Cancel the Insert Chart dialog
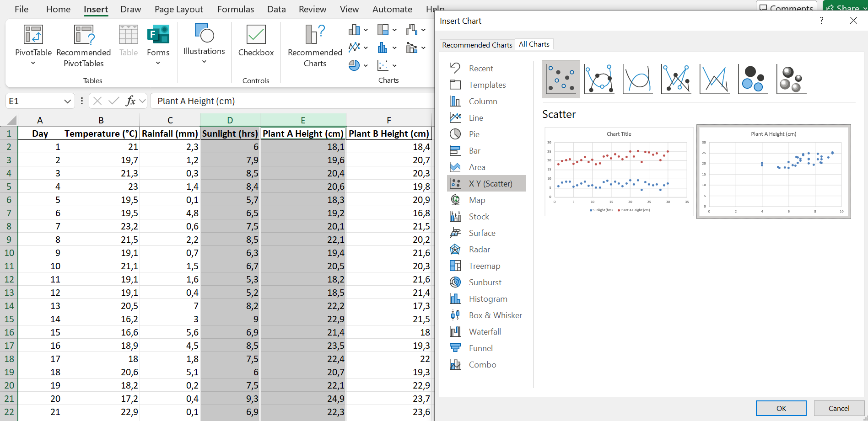The height and width of the screenshot is (421, 868). (x=838, y=408)
